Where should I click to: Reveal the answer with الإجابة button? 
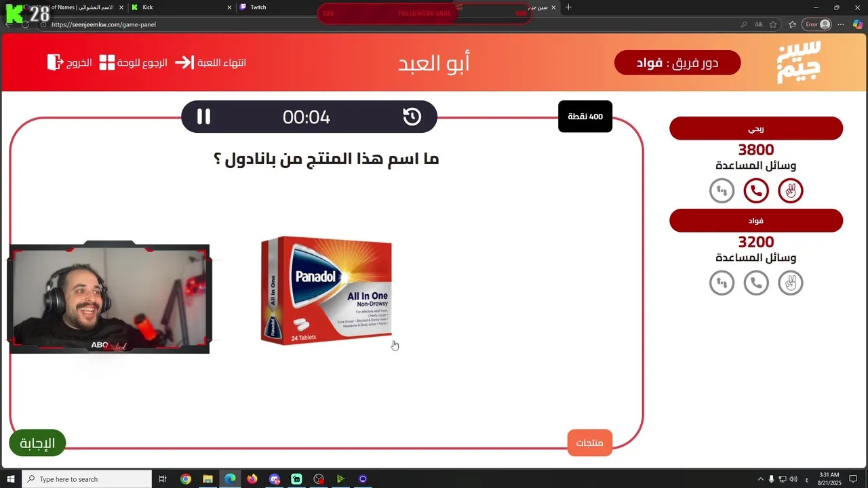[37, 443]
